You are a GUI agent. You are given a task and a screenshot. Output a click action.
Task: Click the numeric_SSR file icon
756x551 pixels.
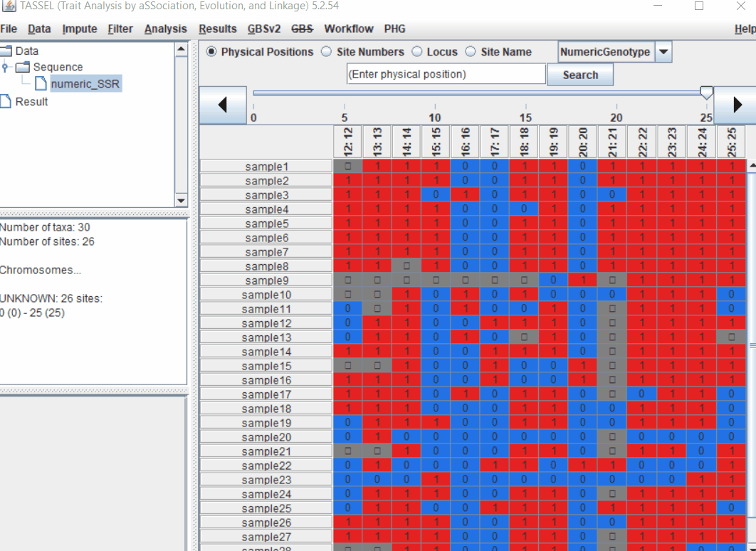41,84
